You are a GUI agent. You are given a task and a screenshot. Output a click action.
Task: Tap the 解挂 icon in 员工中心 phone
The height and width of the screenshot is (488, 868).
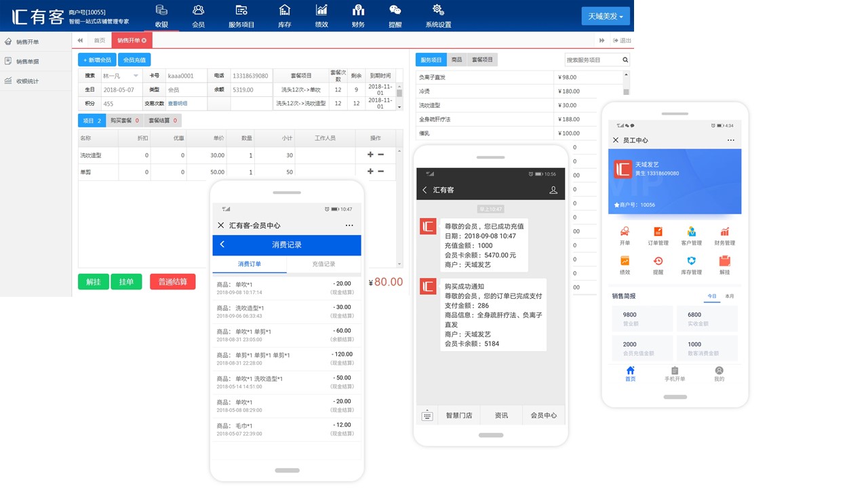coord(725,261)
